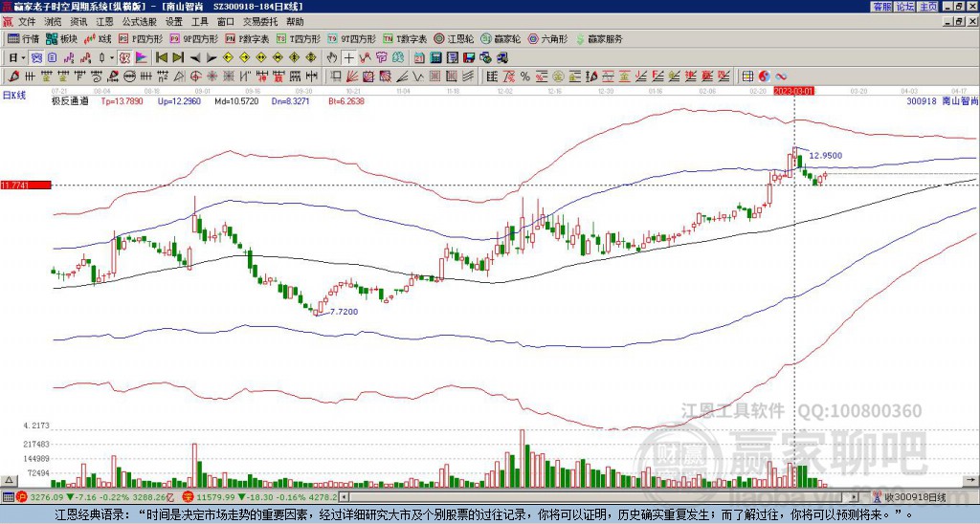
Task: Open the 工具 menu
Action: 199,22
